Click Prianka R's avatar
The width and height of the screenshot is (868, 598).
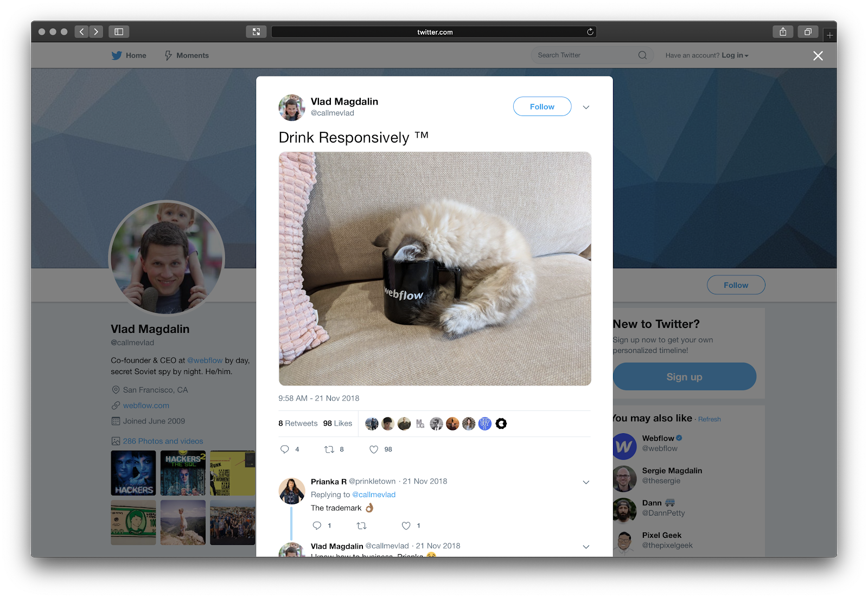click(292, 491)
